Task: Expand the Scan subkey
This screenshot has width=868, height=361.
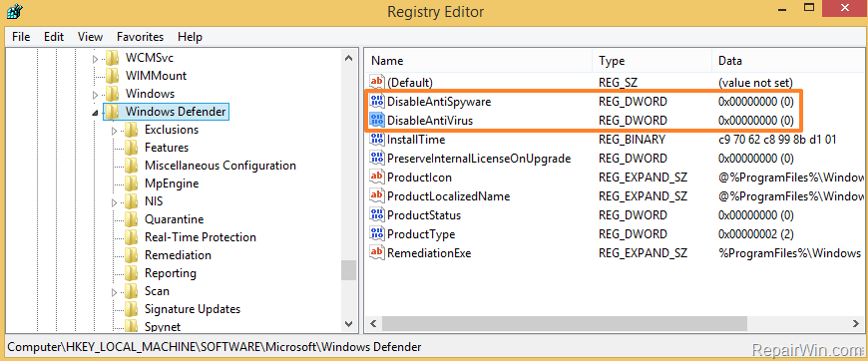Action: tap(114, 292)
